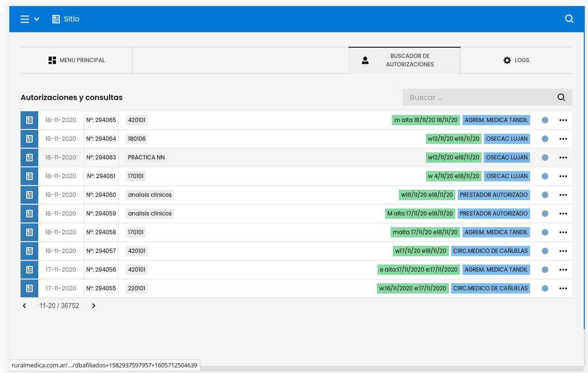Viewport: 588px width, 373px height.
Task: Go to the next page of results
Action: 93,306
